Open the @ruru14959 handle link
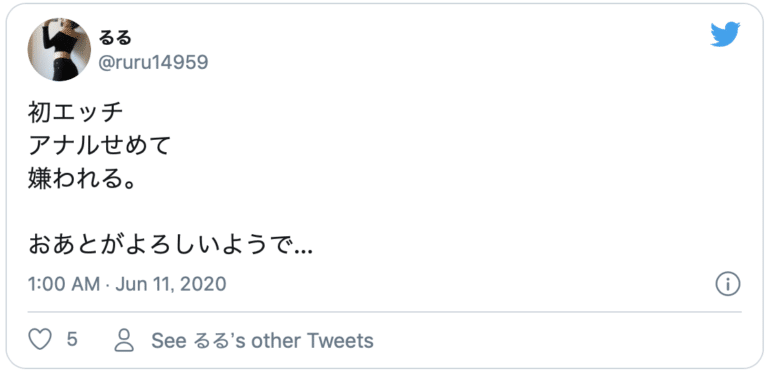Viewport: 768px width, 376px height. pos(153,63)
